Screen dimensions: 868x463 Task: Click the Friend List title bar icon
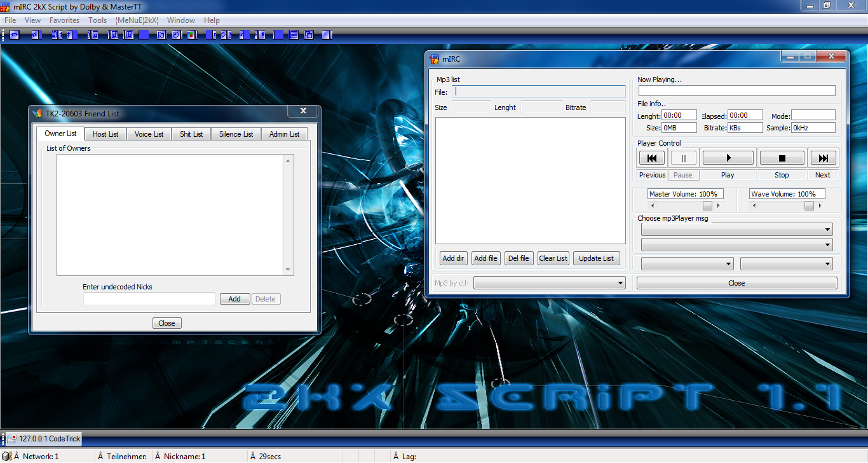[38, 113]
